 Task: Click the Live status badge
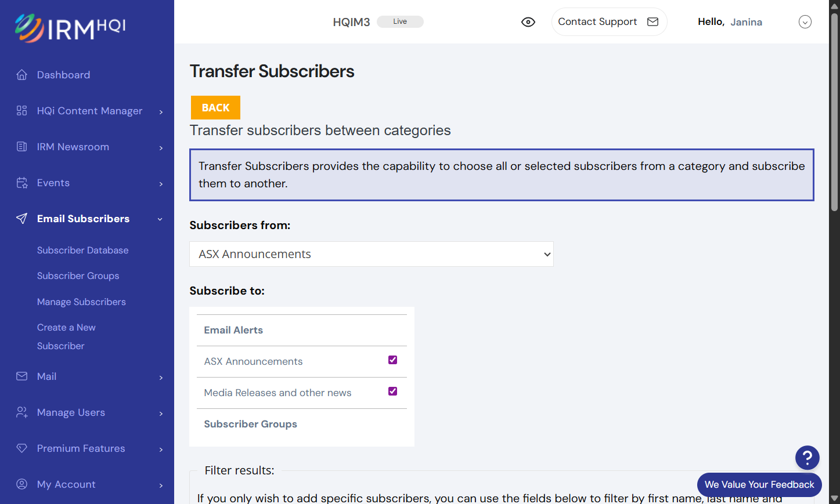[400, 21]
